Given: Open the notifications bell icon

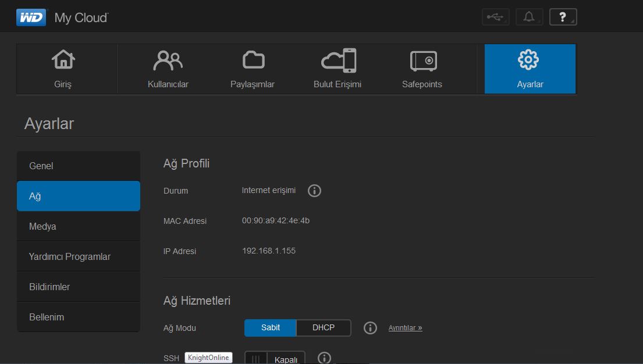Looking at the screenshot, I should pyautogui.click(x=529, y=17).
